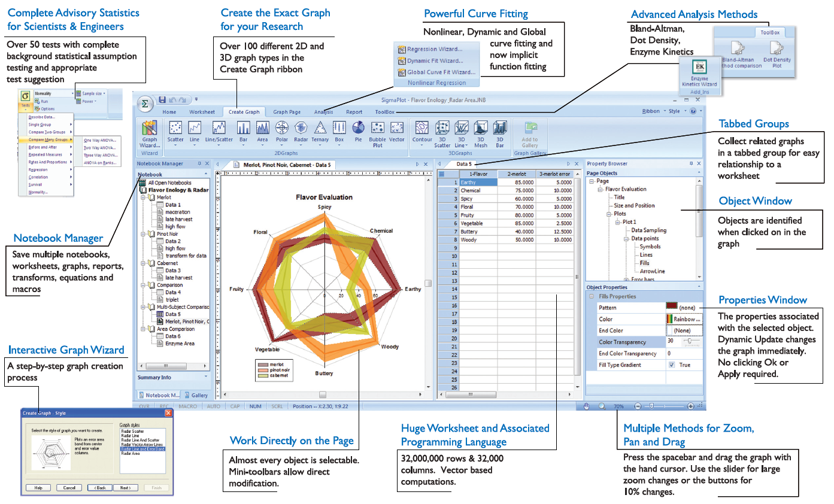Activate the hand pan tool in status bar
The width and height of the screenshot is (834, 504).
pos(587,406)
